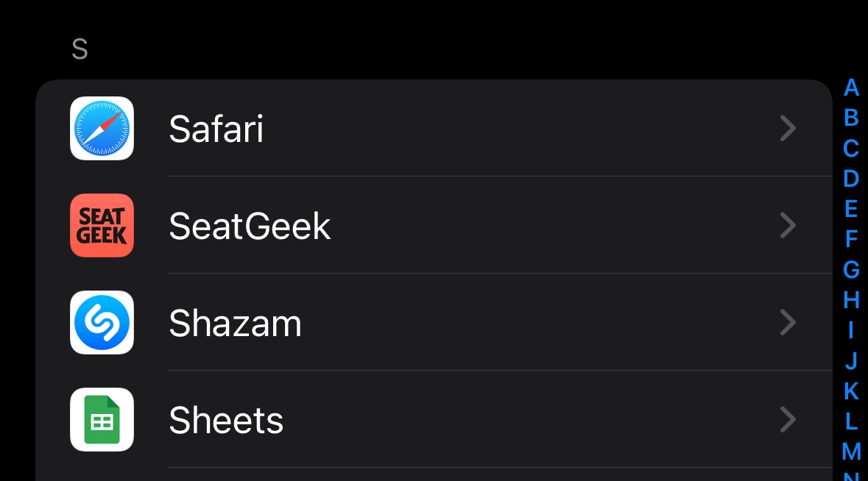The height and width of the screenshot is (481, 868).
Task: Open Sheets row chevron
Action: (788, 420)
